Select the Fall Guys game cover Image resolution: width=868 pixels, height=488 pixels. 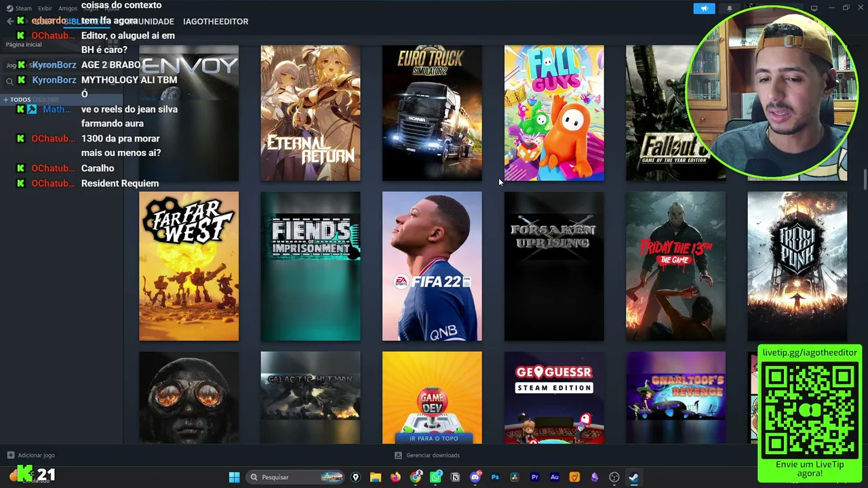pos(554,113)
